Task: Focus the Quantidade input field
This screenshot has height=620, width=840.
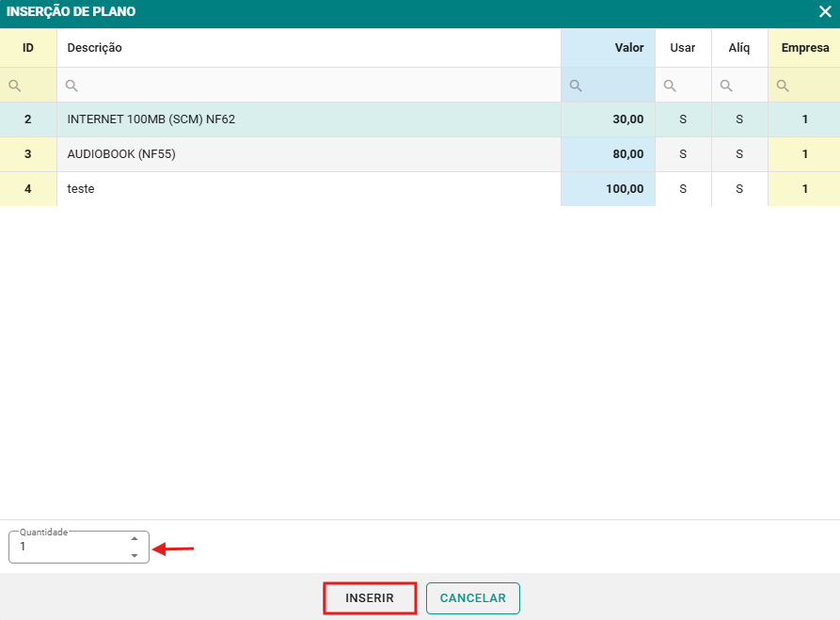Action: (68, 547)
